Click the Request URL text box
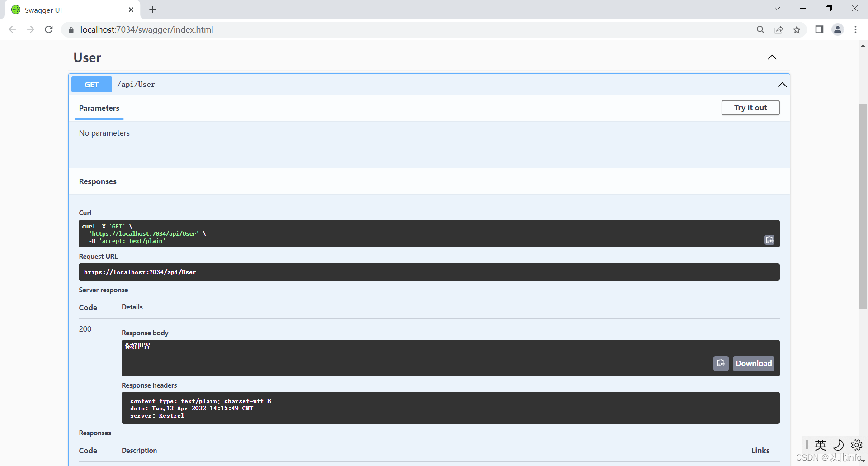 [x=429, y=272]
